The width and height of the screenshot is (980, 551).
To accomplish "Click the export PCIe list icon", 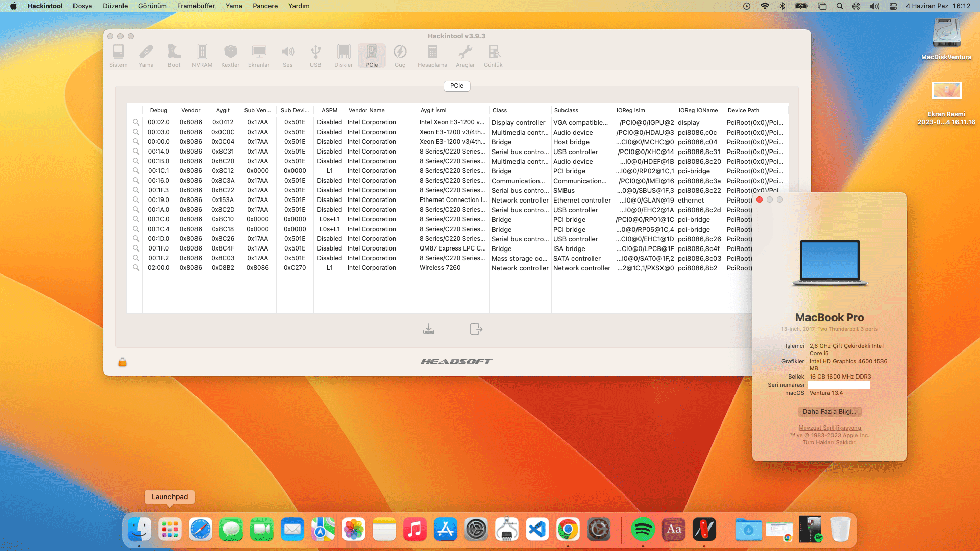I will (x=476, y=329).
